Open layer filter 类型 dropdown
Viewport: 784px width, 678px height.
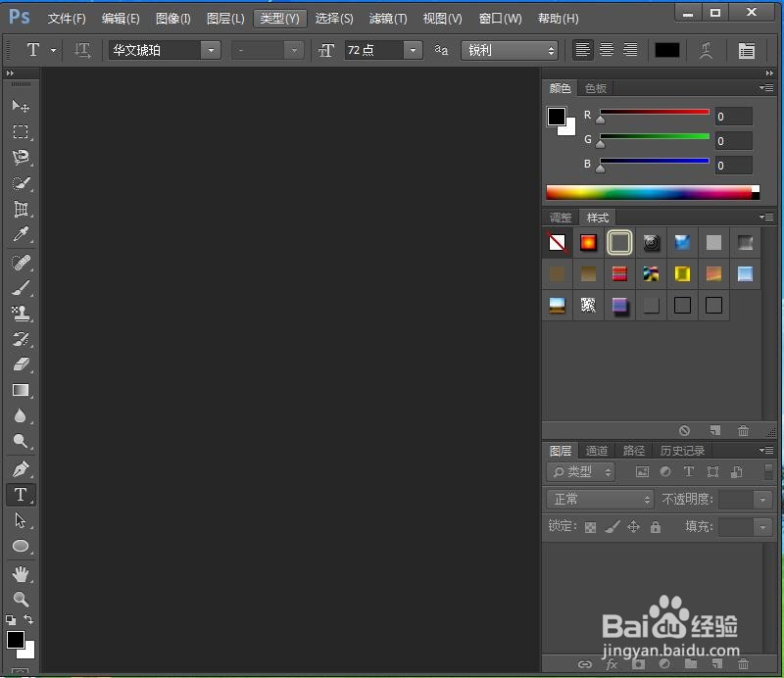(581, 471)
